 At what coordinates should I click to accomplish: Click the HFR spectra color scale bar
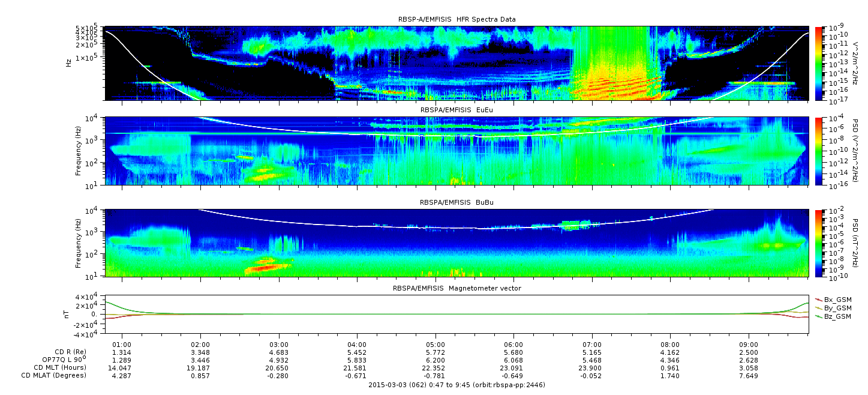point(818,63)
